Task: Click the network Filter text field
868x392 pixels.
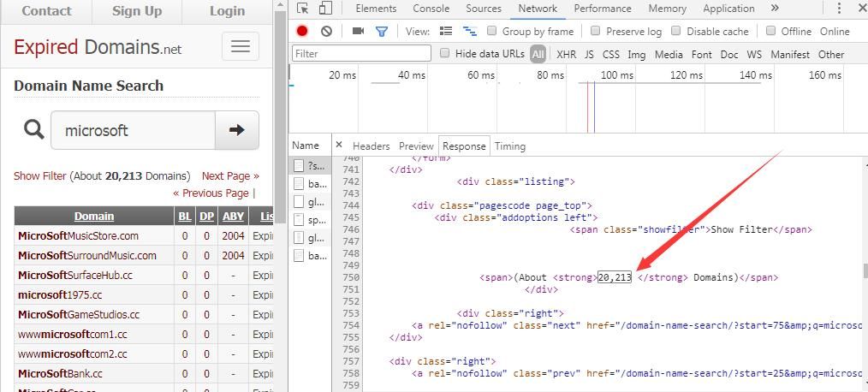Action: pyautogui.click(x=361, y=54)
